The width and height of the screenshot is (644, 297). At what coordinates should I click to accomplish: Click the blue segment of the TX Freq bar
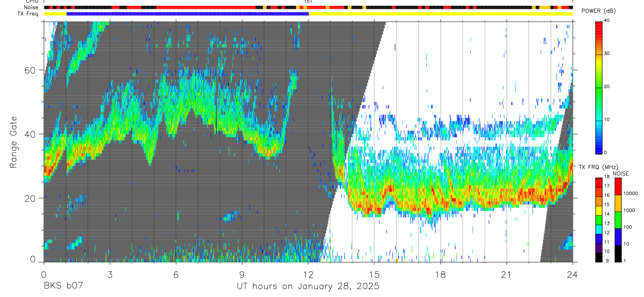point(188,14)
